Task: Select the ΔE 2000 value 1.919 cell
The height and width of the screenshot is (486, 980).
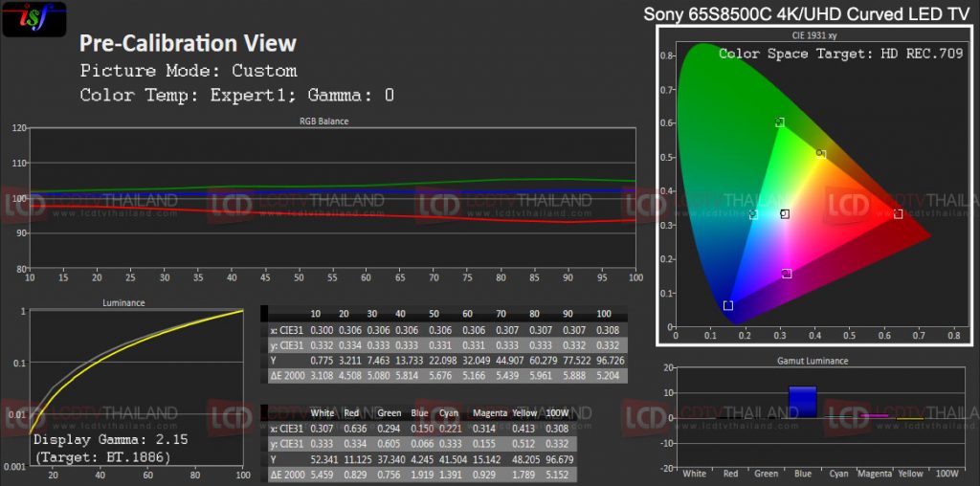Action: click(421, 475)
